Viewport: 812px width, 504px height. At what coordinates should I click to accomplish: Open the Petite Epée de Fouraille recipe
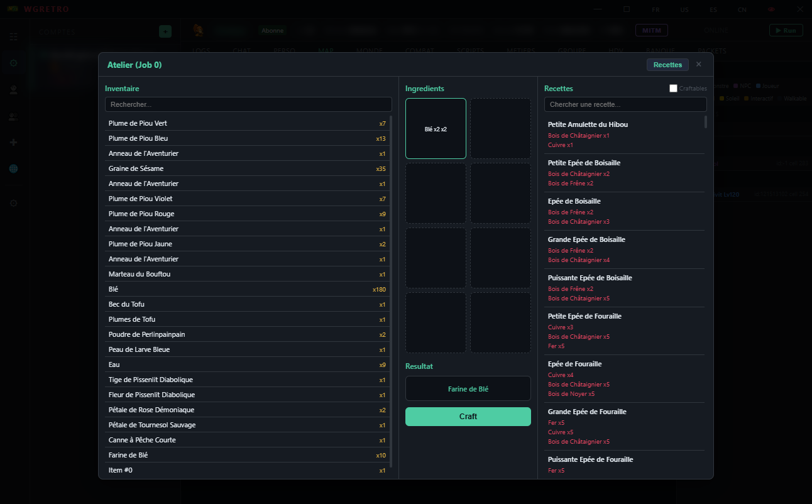[x=624, y=331]
